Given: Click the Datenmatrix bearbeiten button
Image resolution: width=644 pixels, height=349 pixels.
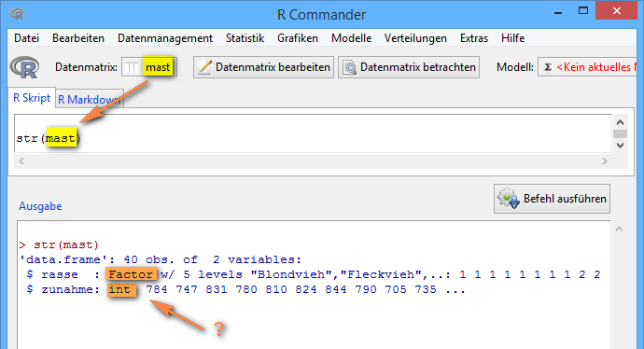Looking at the screenshot, I should coord(264,67).
